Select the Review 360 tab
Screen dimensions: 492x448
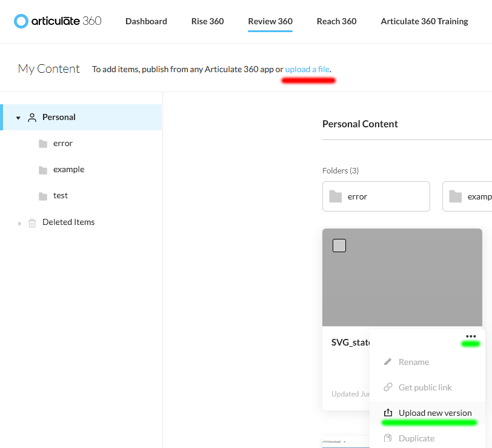click(270, 21)
